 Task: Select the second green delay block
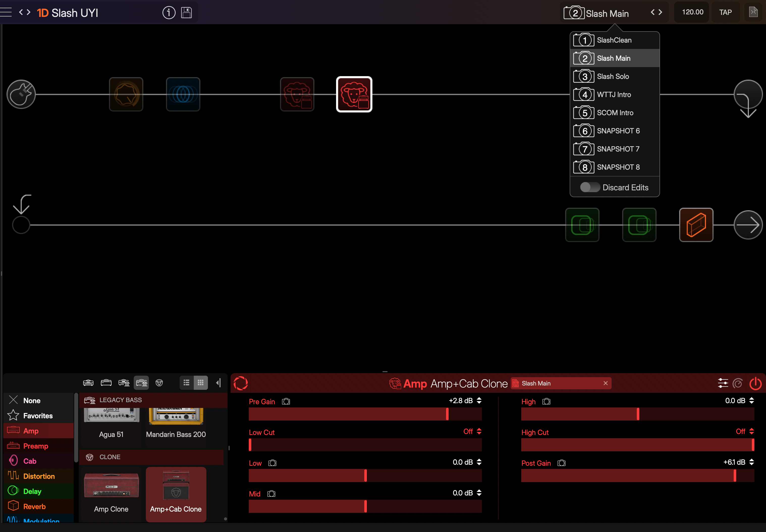coord(639,225)
